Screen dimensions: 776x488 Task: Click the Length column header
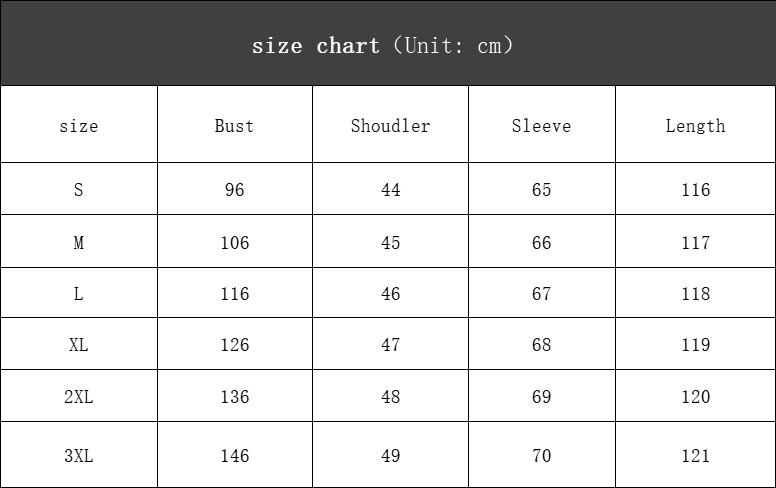click(695, 126)
